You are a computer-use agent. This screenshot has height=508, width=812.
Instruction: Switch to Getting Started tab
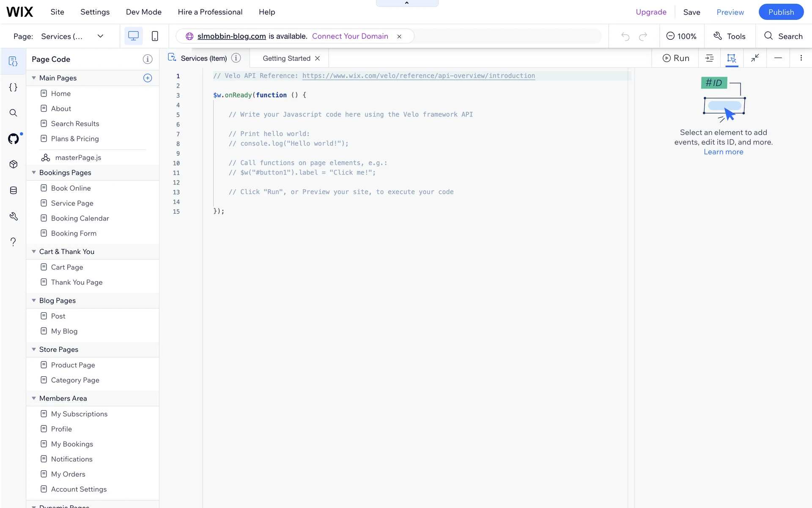coord(286,58)
